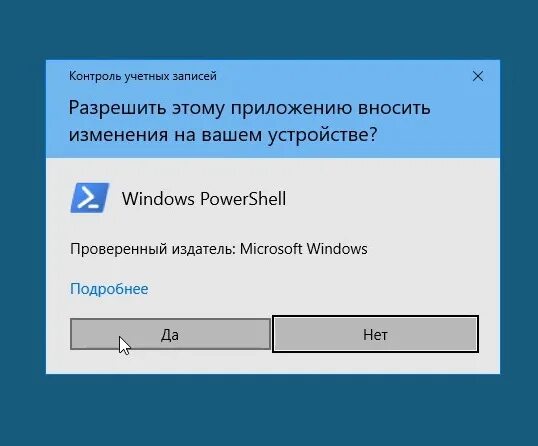Click the prompt symbol inside the PowerShell icon

pyautogui.click(x=88, y=199)
